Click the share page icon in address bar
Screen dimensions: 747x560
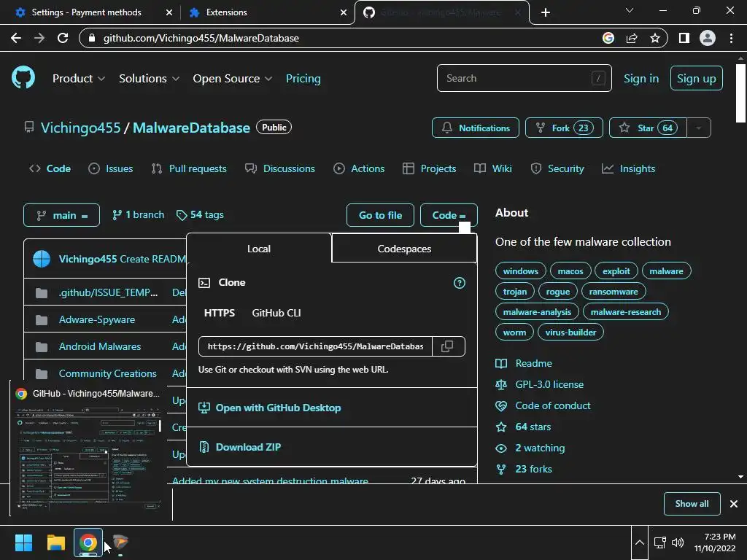point(632,38)
